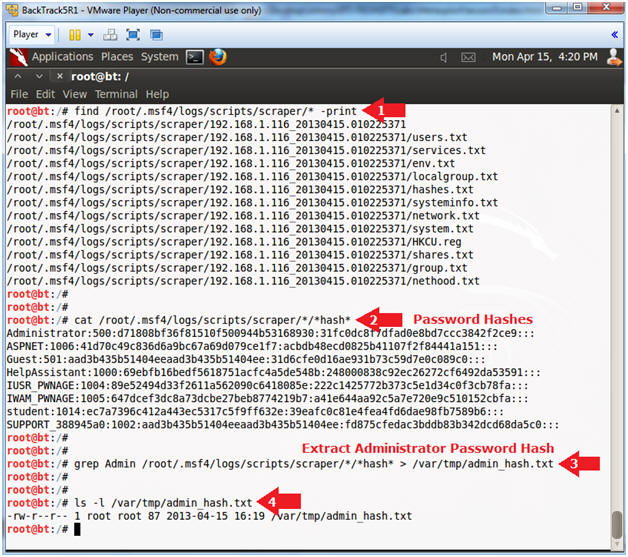Click the scrollbar down arrow

617,544
